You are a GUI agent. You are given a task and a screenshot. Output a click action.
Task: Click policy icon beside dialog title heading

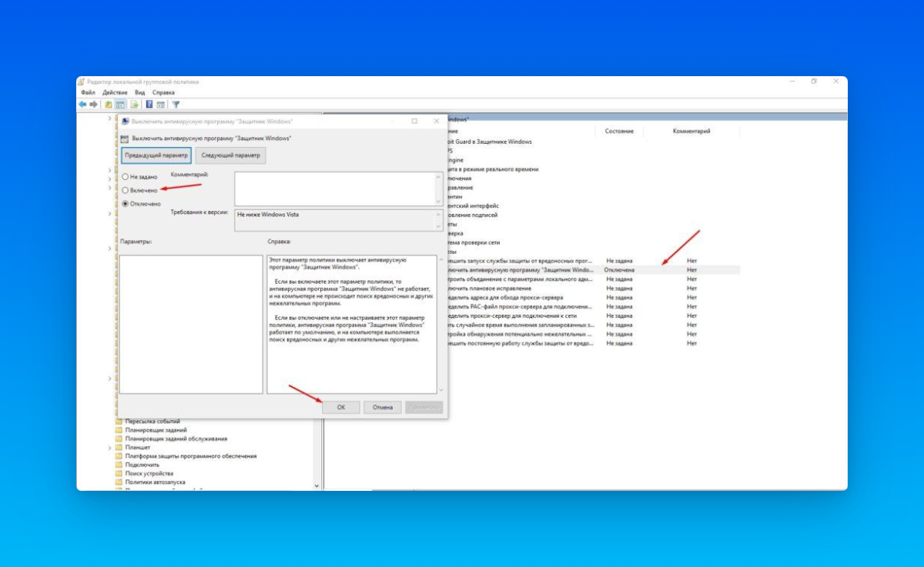(x=126, y=138)
